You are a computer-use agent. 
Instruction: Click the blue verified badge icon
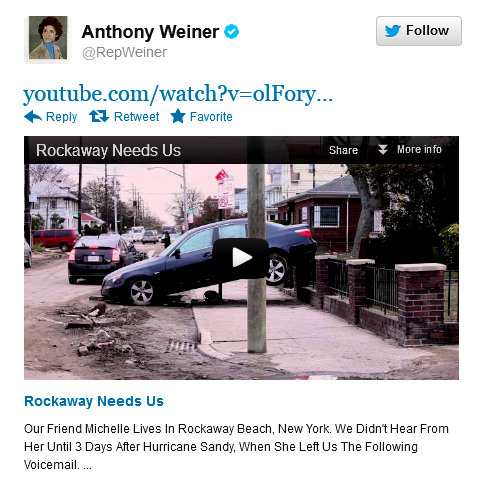231,32
